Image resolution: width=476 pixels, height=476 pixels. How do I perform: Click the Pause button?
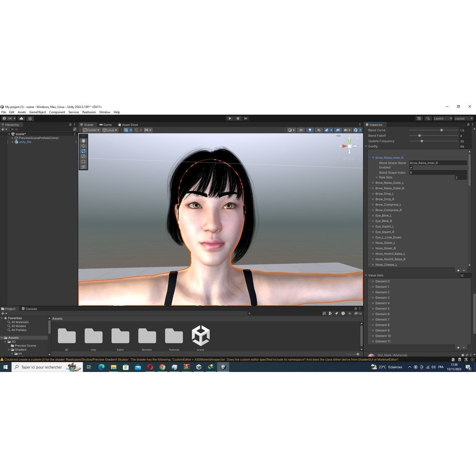coord(238,119)
